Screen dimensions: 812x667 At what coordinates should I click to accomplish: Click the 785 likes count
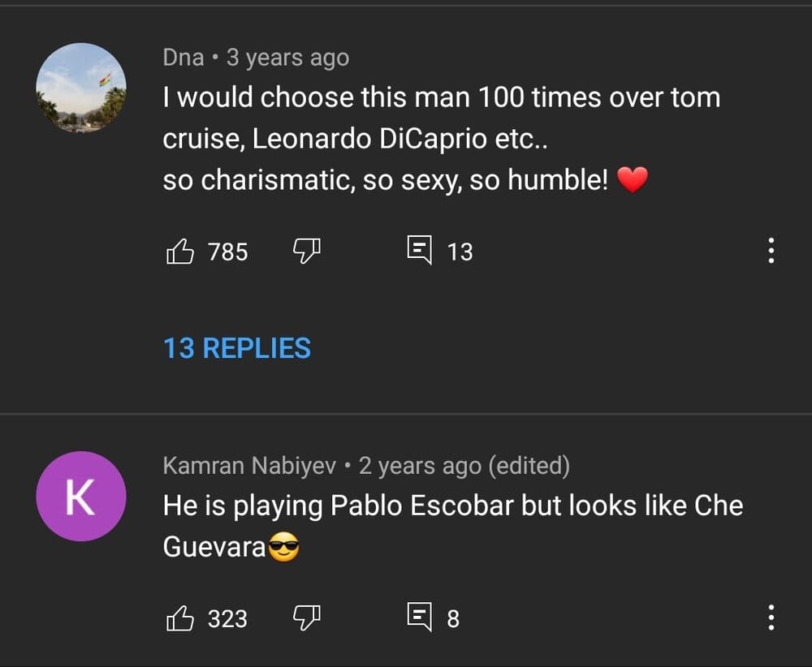click(228, 252)
